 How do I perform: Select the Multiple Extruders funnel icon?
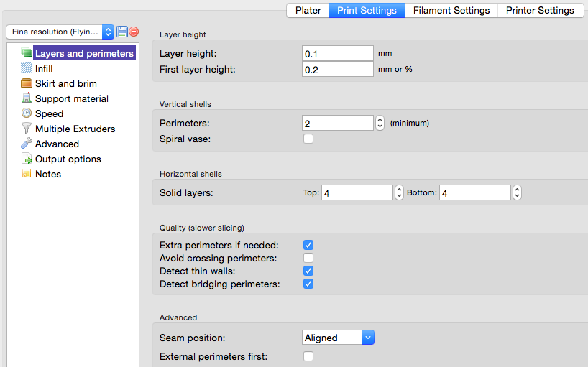27,129
